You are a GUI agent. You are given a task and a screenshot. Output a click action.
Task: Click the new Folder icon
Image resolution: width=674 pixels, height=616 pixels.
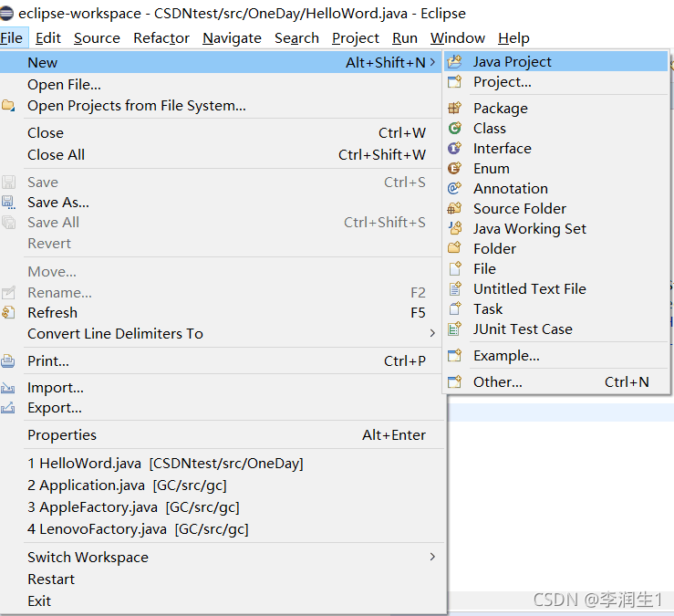tap(454, 248)
